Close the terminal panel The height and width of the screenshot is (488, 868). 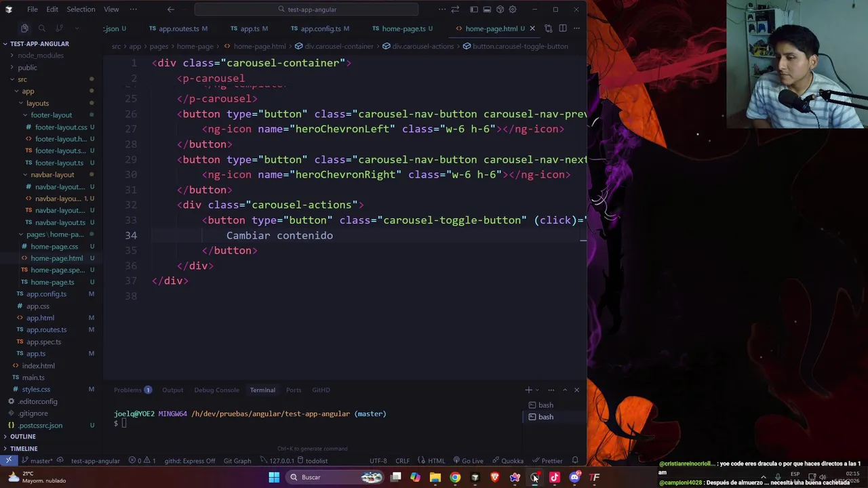pos(577,390)
